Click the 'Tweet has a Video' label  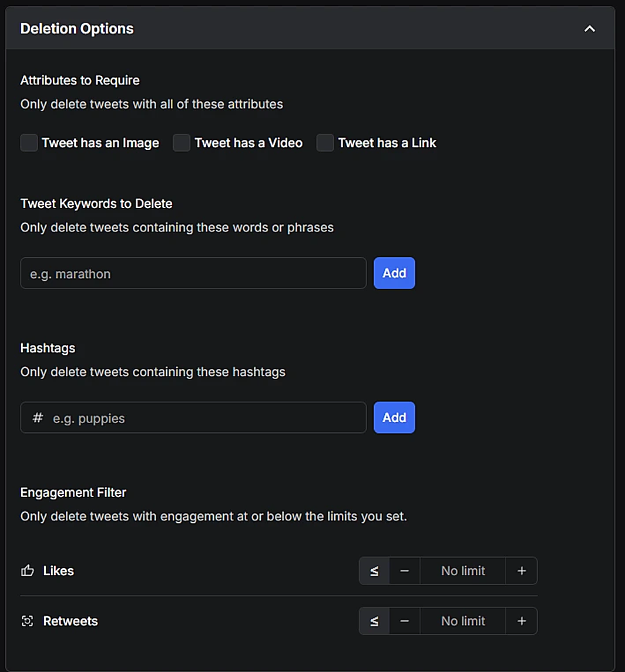point(248,143)
